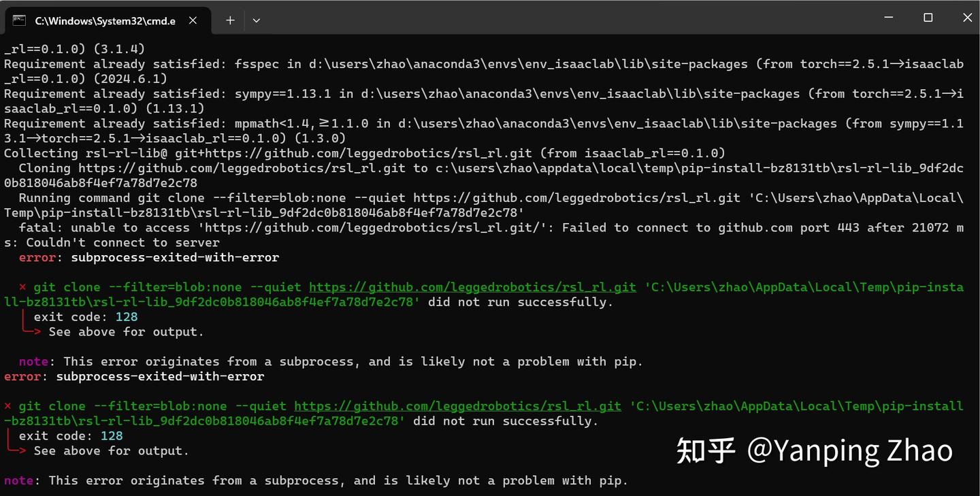Click the Couldn't connect to server message
This screenshot has width=980, height=496.
point(112,242)
